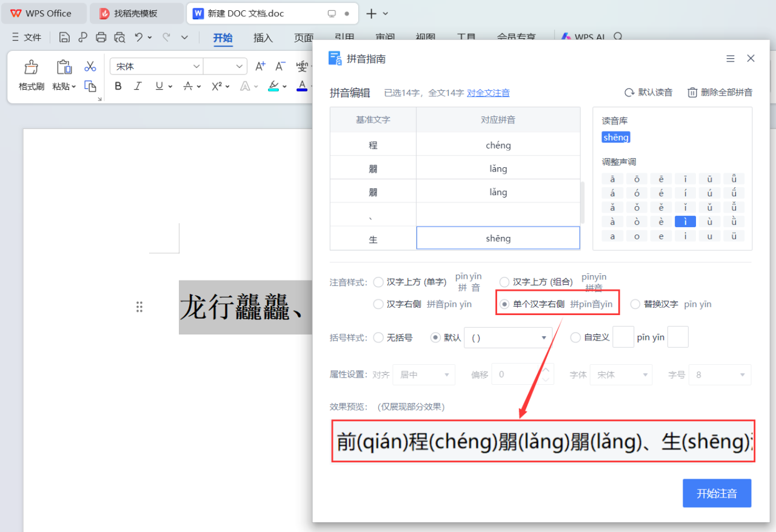Click the highlight color pen swatch
Screen dimensions: 776x532
pos(273,86)
